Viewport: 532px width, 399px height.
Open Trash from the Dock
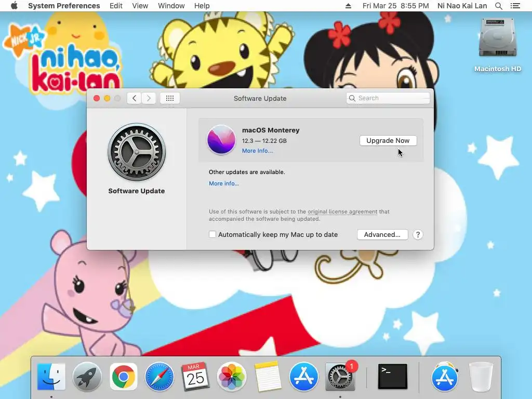pyautogui.click(x=481, y=377)
